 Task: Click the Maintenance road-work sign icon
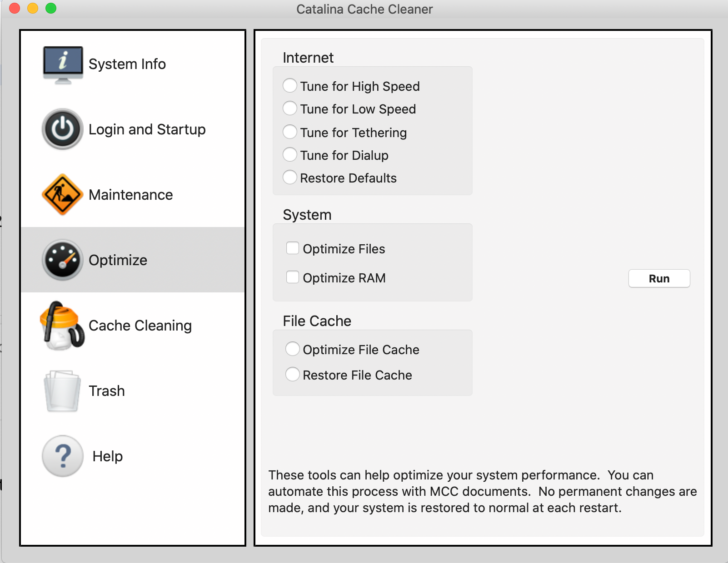click(62, 194)
